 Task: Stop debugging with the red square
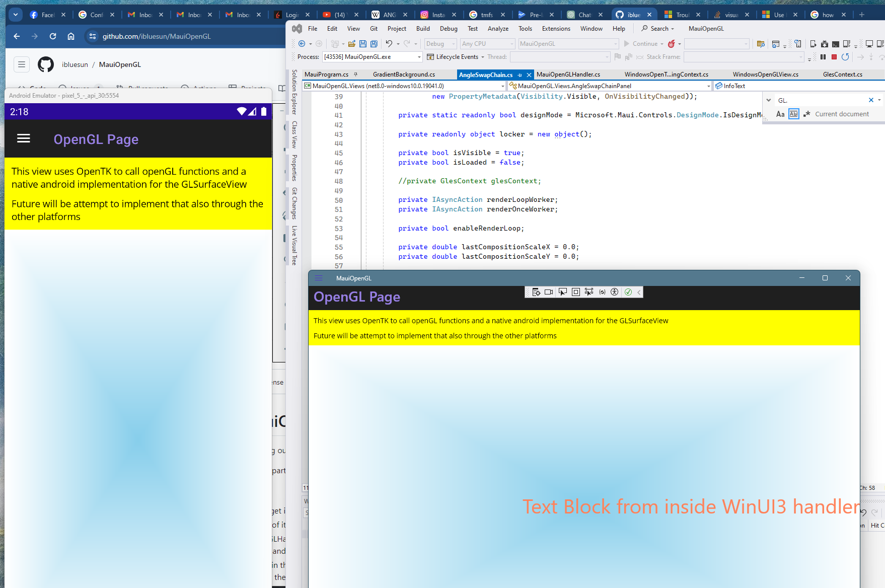[x=834, y=57]
